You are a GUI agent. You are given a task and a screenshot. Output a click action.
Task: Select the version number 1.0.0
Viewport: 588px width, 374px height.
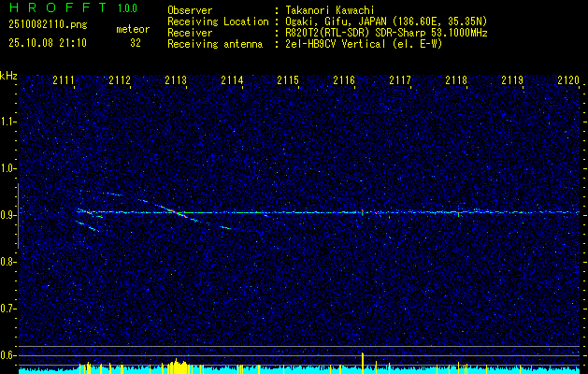pyautogui.click(x=127, y=8)
